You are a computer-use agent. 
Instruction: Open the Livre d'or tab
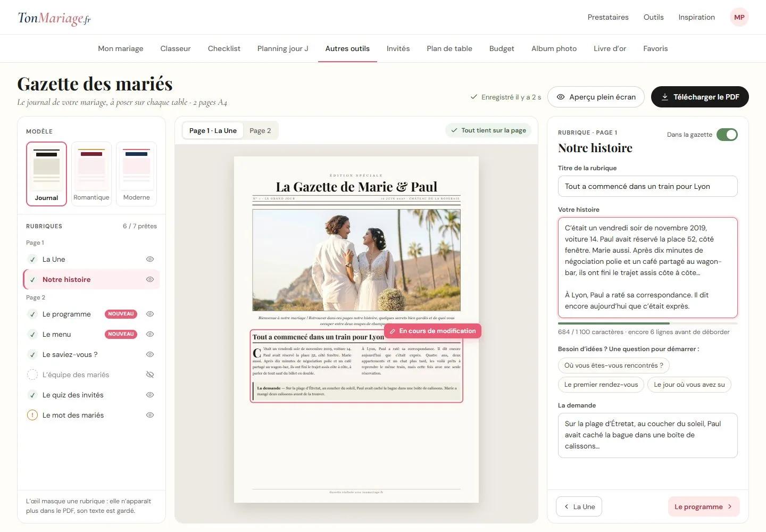pyautogui.click(x=610, y=48)
